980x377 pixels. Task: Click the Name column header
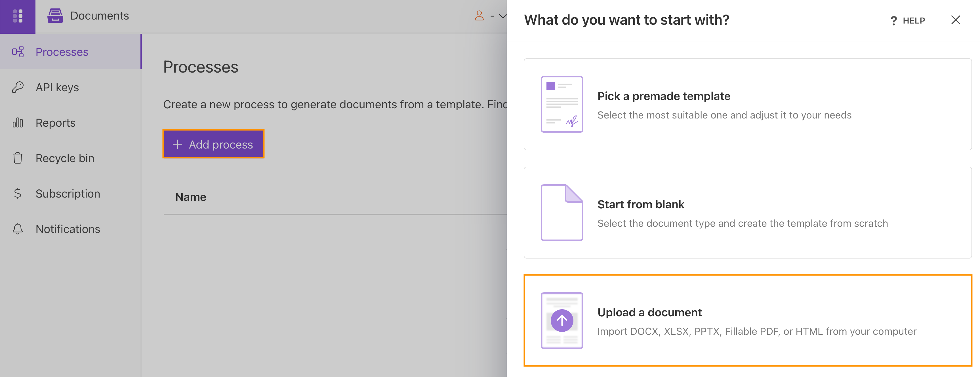(191, 197)
